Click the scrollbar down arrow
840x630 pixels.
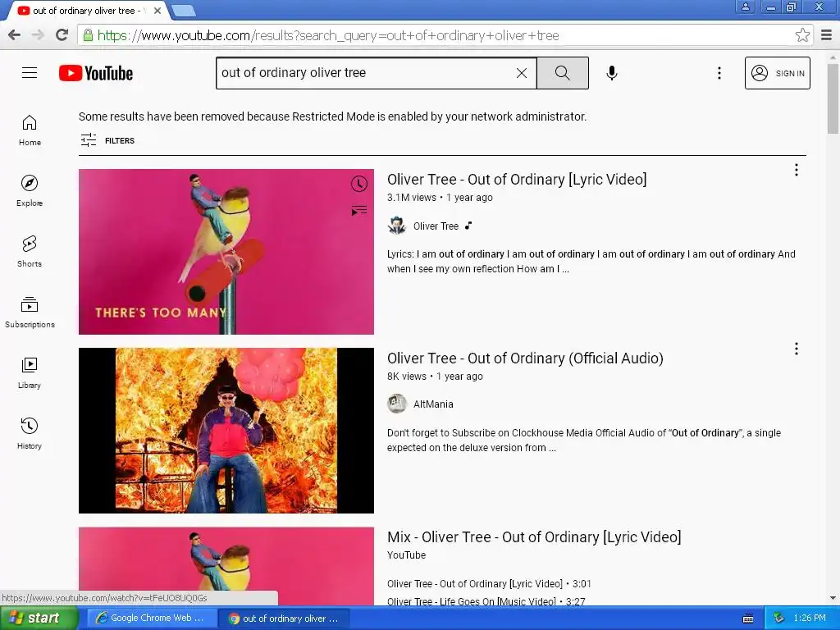tap(833, 598)
